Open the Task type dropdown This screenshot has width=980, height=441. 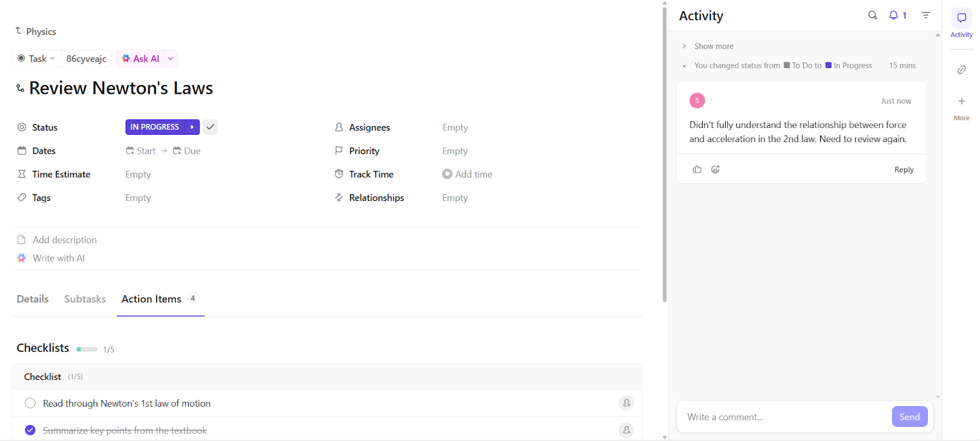(37, 59)
